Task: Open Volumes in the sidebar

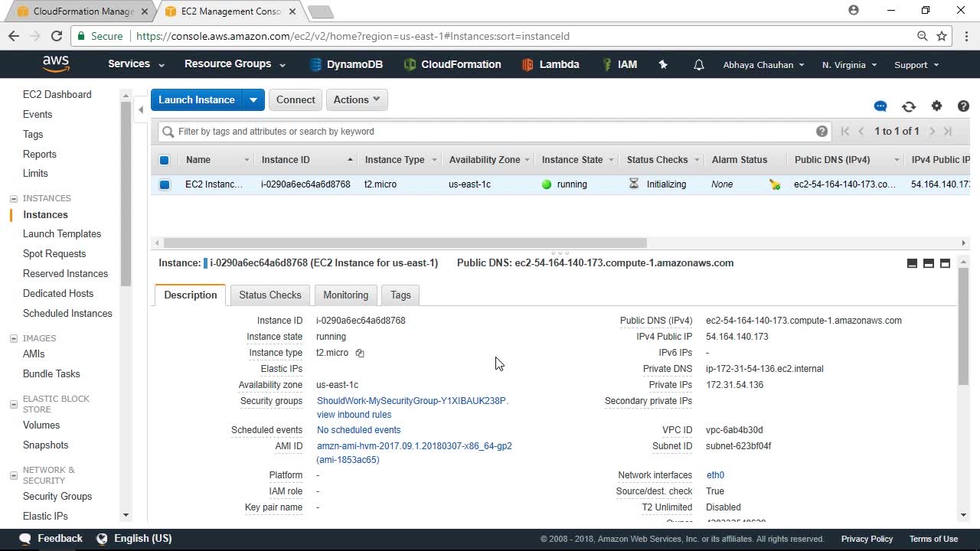Action: coord(41,425)
